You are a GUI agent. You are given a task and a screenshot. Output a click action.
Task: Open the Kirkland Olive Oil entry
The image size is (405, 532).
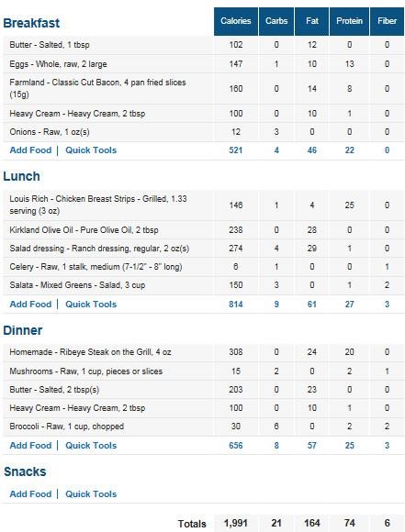[84, 230]
